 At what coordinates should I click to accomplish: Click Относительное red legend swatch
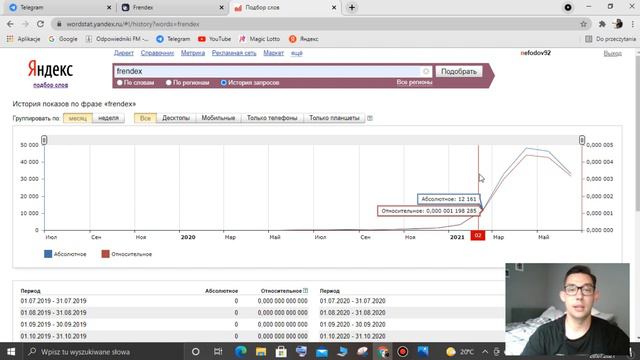click(105, 254)
